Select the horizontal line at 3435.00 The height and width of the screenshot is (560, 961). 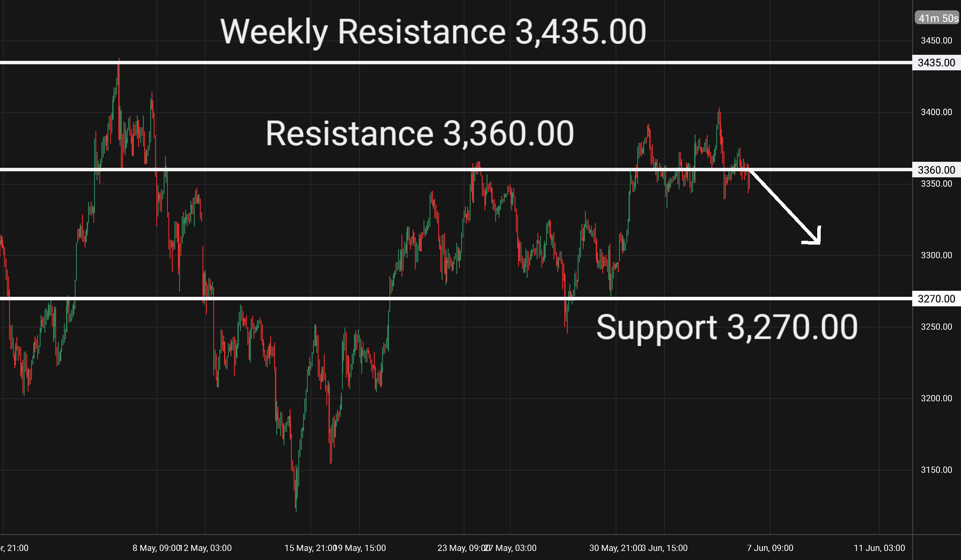(456, 63)
